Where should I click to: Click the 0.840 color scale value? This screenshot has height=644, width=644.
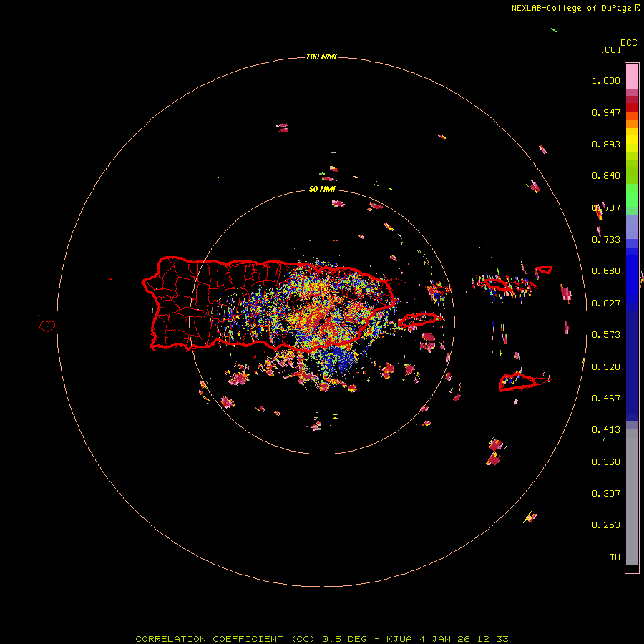pos(606,176)
